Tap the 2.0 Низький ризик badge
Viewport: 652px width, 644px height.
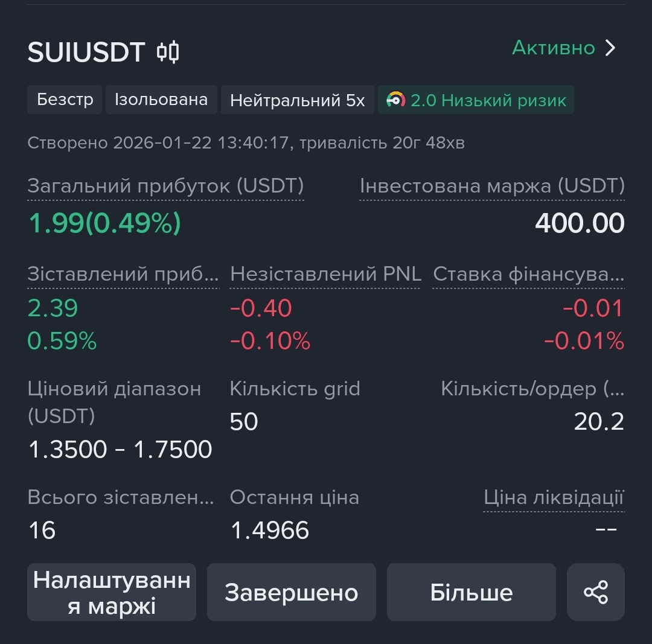(488, 100)
